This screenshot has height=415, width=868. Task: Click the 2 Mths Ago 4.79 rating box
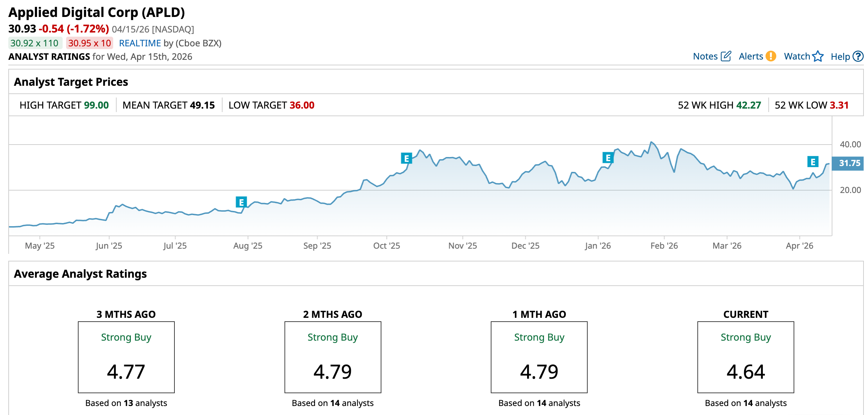click(333, 357)
